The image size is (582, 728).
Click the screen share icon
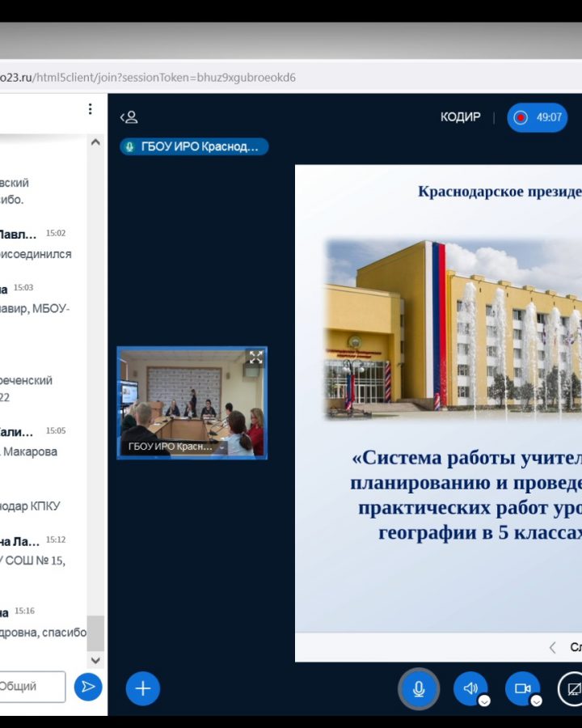(573, 688)
